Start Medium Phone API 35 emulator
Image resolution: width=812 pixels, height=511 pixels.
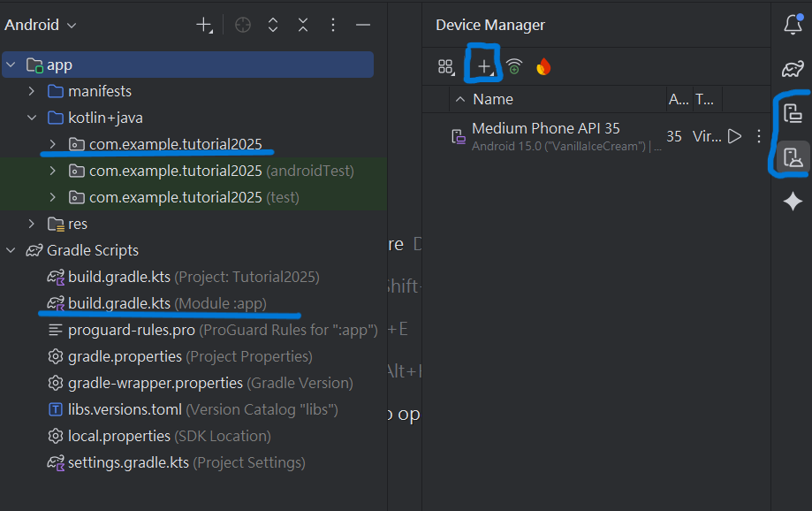(x=734, y=136)
